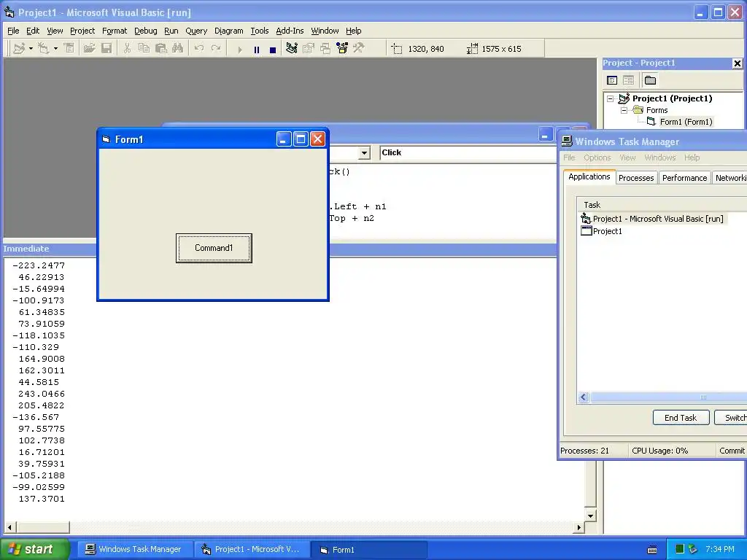Screen dimensions: 747x560
Task: Click End Task button in Task Manager
Action: coord(681,418)
